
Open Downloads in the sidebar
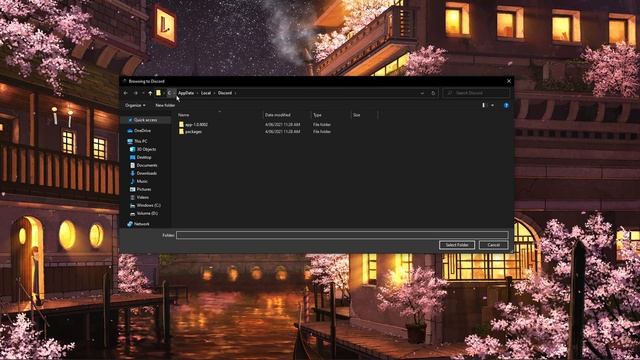coord(147,173)
